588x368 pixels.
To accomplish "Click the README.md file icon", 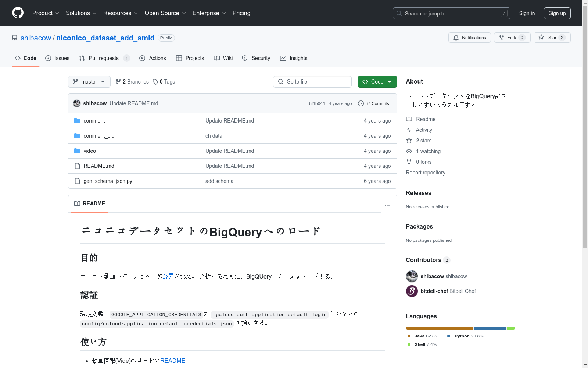I will 77,166.
